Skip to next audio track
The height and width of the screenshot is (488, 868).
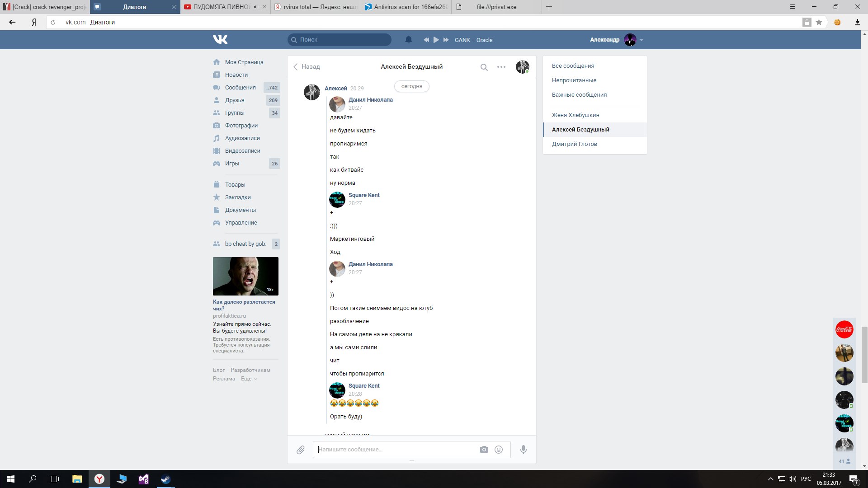[446, 40]
